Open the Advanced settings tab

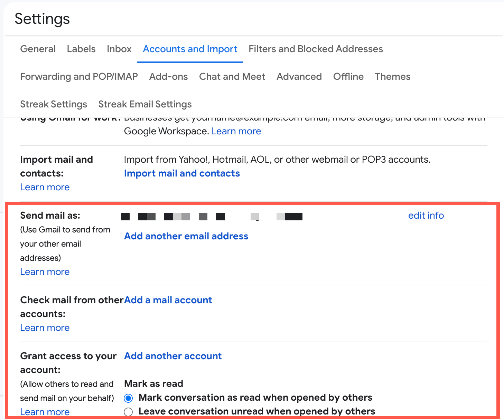[x=299, y=77]
